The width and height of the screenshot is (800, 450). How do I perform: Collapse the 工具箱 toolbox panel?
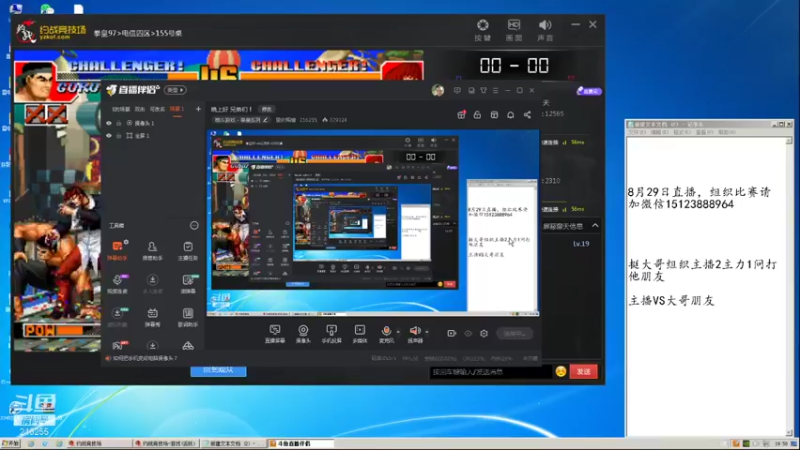pos(194,225)
